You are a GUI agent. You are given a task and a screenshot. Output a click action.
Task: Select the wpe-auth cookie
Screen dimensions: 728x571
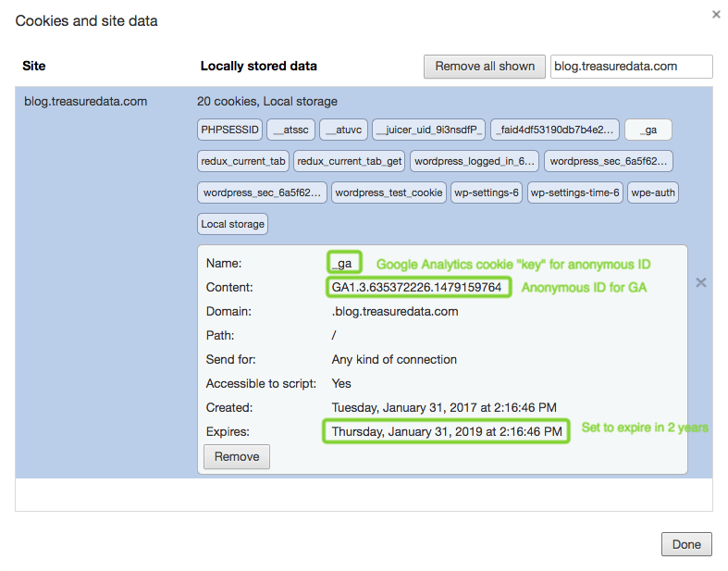(653, 192)
